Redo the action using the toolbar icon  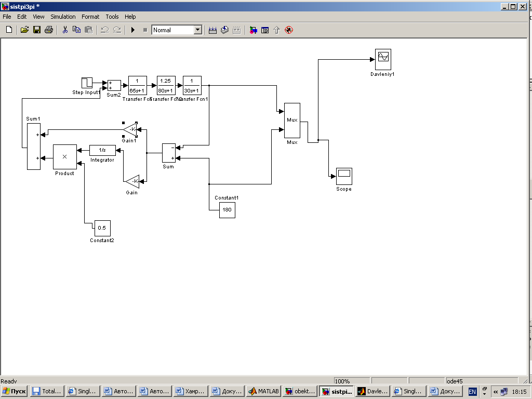pos(117,30)
